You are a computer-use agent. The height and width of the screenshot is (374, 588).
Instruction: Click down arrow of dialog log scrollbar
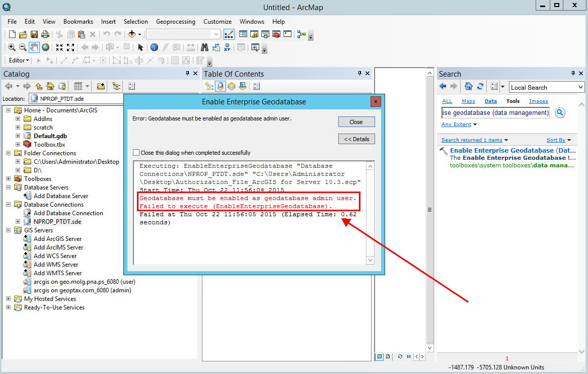(370, 260)
